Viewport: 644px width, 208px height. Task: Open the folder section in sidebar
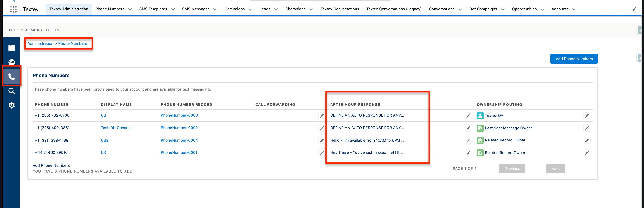[x=11, y=48]
